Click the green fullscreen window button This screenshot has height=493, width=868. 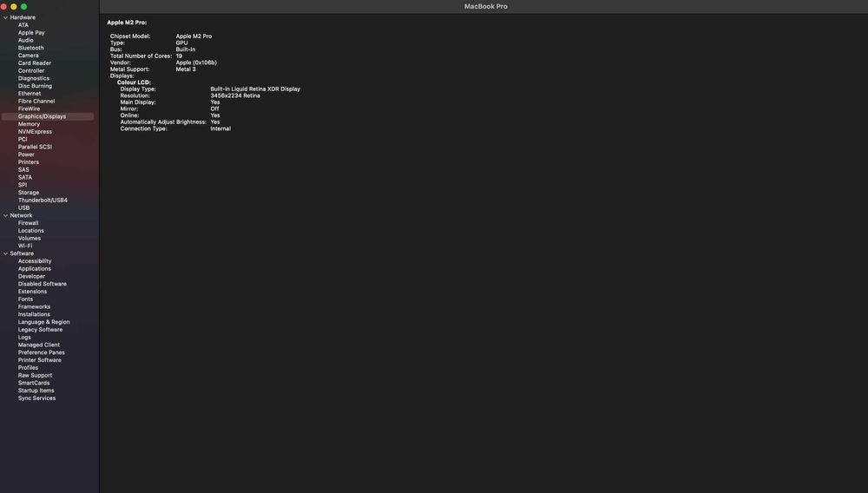23,7
